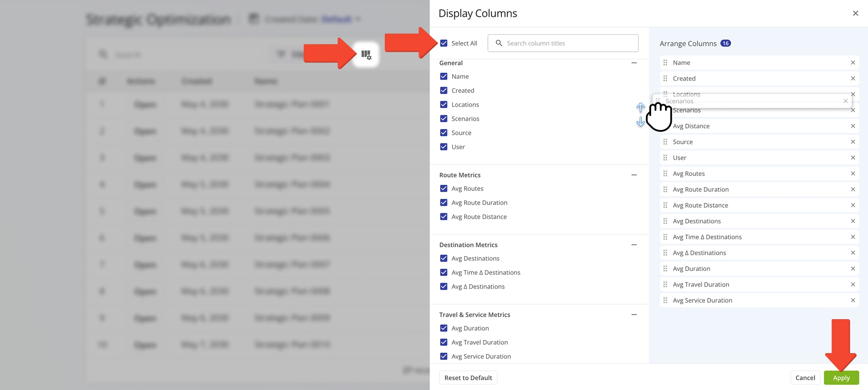Grab the drag handle of Avg Duration column
The image size is (868, 390).
tap(665, 269)
